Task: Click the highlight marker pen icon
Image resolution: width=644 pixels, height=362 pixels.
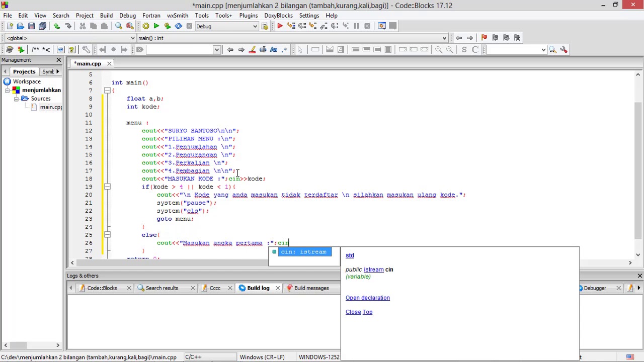Action: coord(252,49)
